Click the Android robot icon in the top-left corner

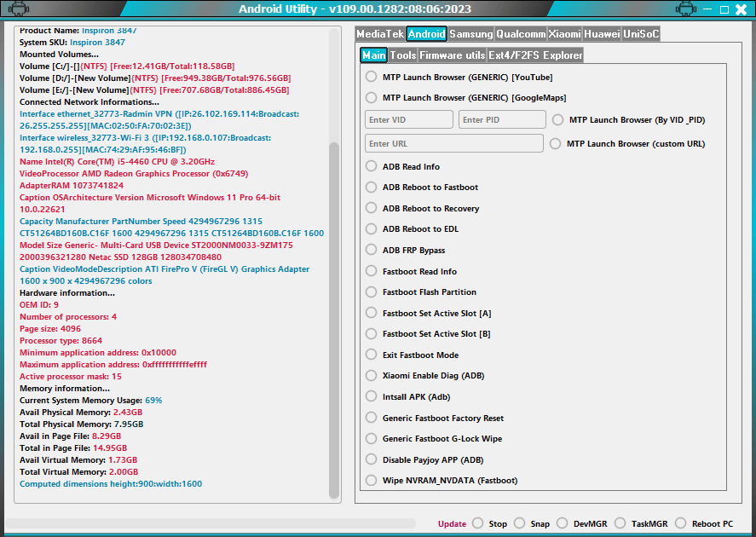pyautogui.click(x=19, y=9)
